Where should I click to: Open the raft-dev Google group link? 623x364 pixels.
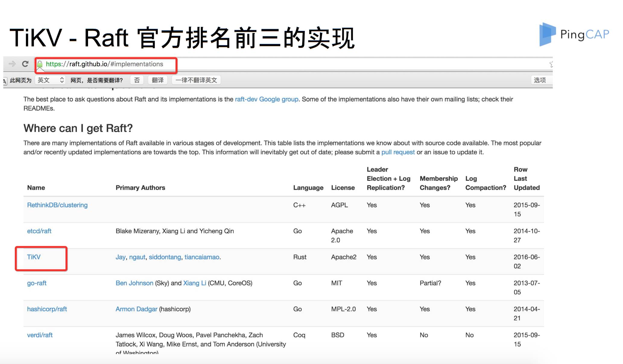(267, 99)
